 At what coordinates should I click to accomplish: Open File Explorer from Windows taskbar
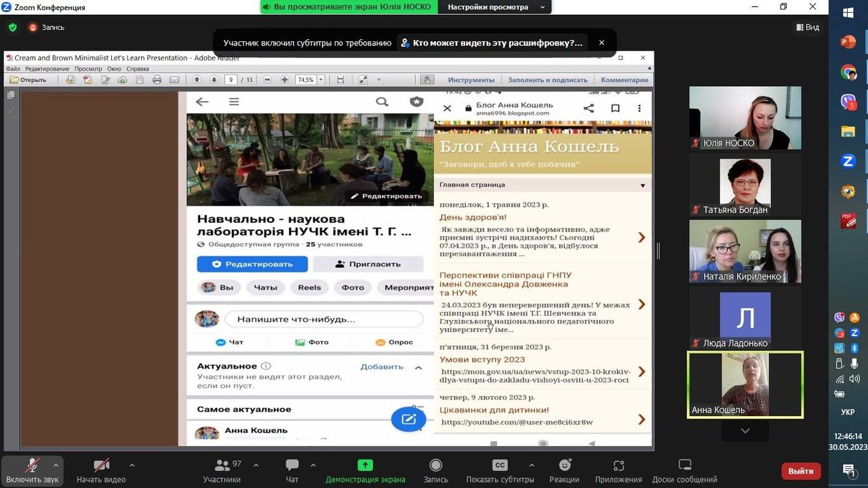point(848,131)
